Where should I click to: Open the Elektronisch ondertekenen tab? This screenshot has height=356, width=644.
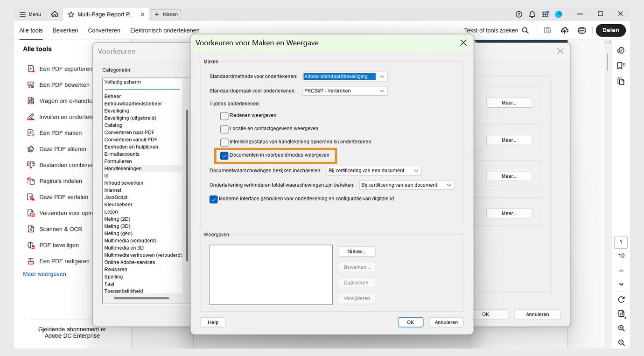165,30
